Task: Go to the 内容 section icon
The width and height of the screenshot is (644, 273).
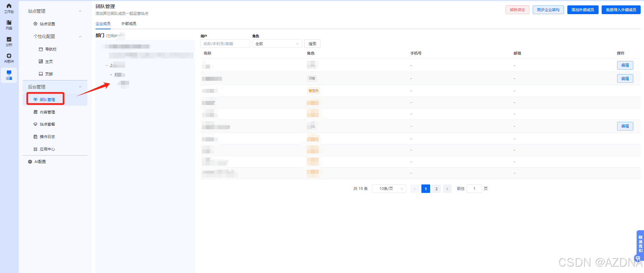Action: click(x=9, y=23)
